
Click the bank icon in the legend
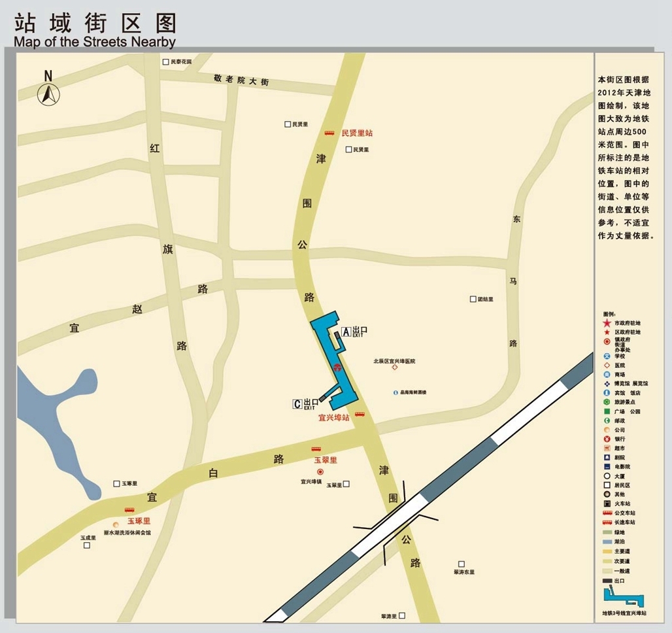(607, 439)
